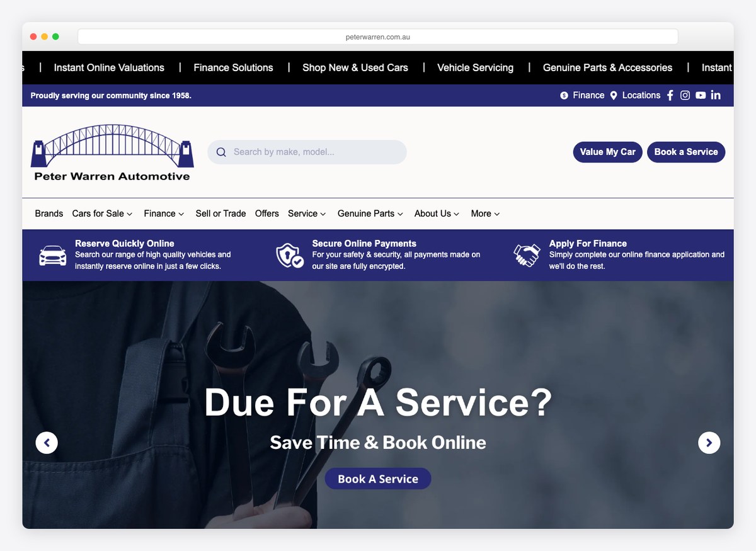Viewport: 756px width, 551px height.
Task: Click the Reserve Quickly Online heading
Action: click(x=125, y=243)
